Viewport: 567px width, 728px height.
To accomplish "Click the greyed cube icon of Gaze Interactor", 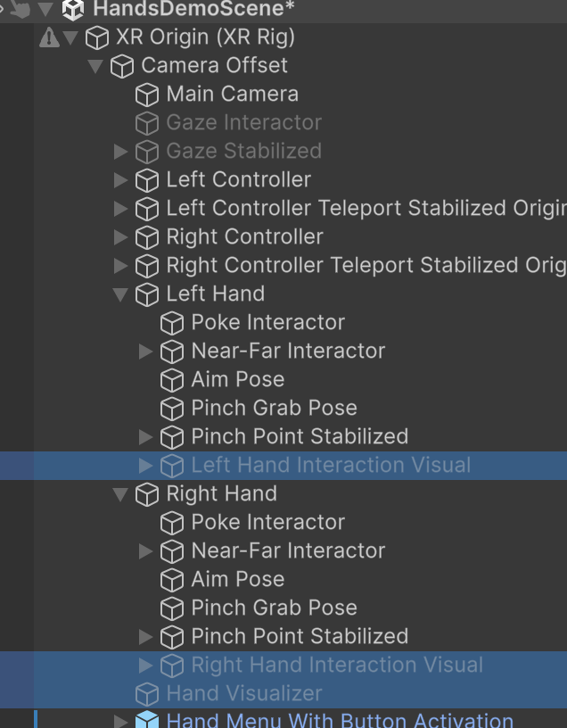I will [x=147, y=123].
